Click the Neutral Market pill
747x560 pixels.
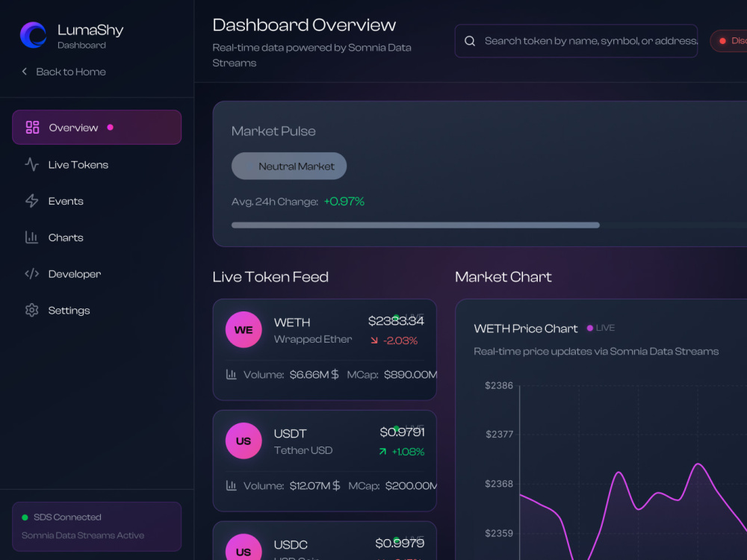click(x=289, y=167)
